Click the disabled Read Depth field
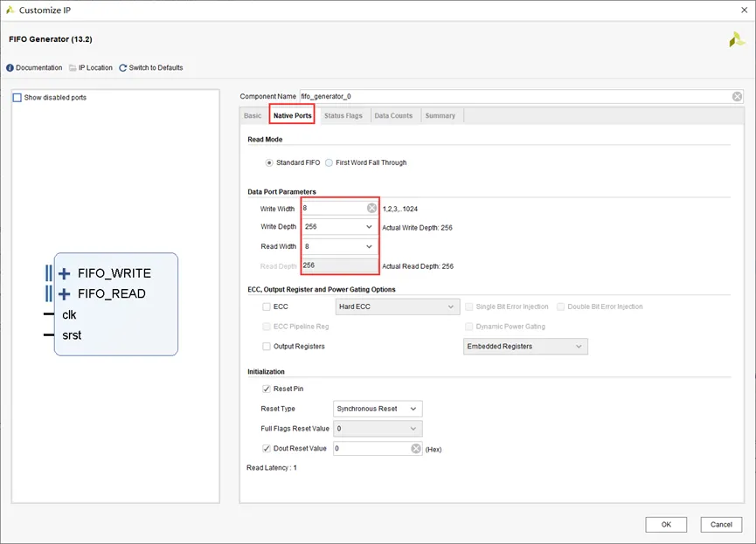The height and width of the screenshot is (544, 756). coord(340,265)
